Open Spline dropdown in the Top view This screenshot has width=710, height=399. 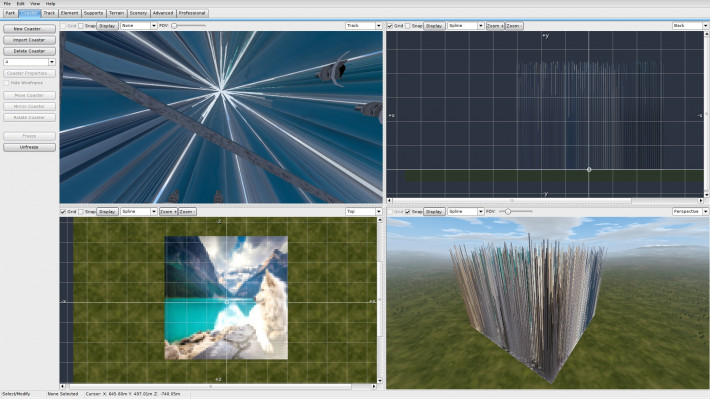pos(139,212)
